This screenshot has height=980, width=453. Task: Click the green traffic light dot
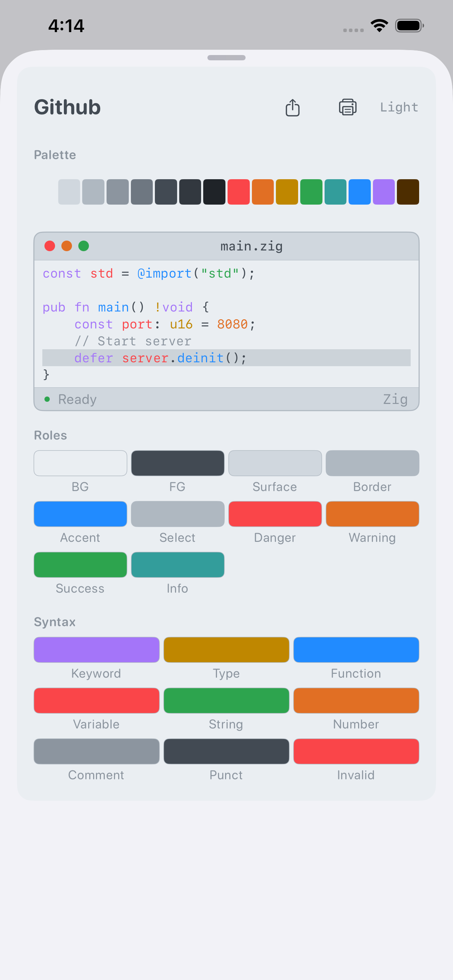[84, 246]
